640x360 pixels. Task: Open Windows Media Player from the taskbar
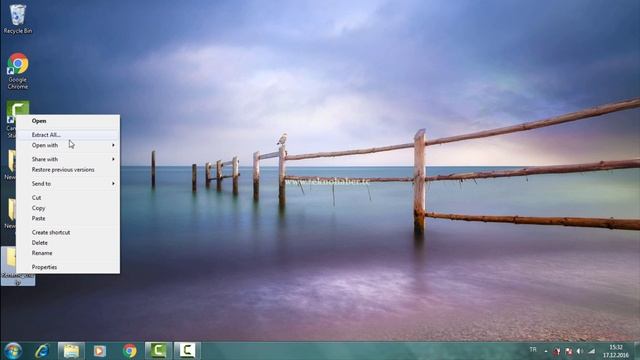click(100, 351)
